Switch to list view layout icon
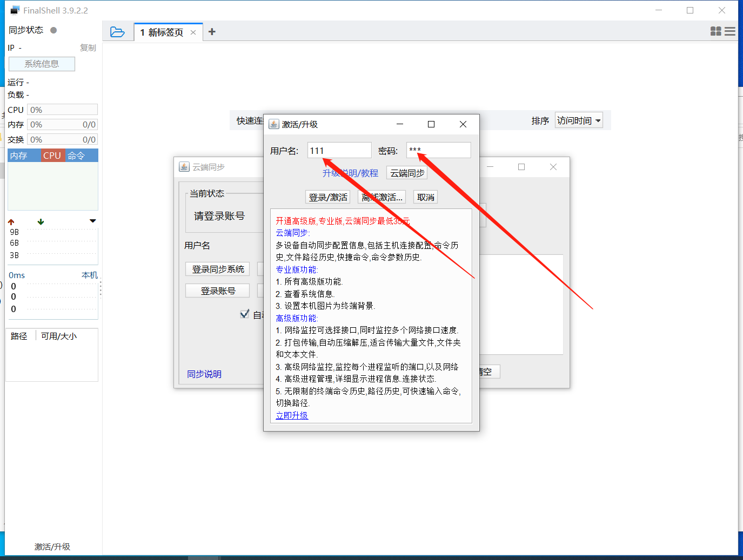Image resolution: width=743 pixels, height=560 pixels. [730, 31]
